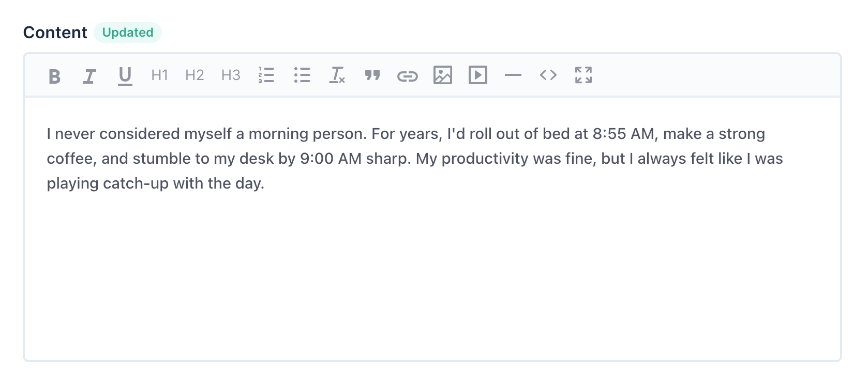
Task: Insert a bullet list
Action: point(302,75)
